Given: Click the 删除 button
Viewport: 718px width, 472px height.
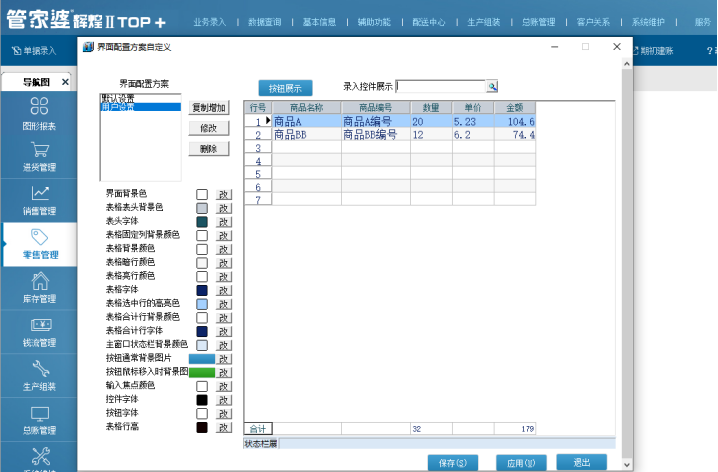Looking at the screenshot, I should [x=209, y=149].
